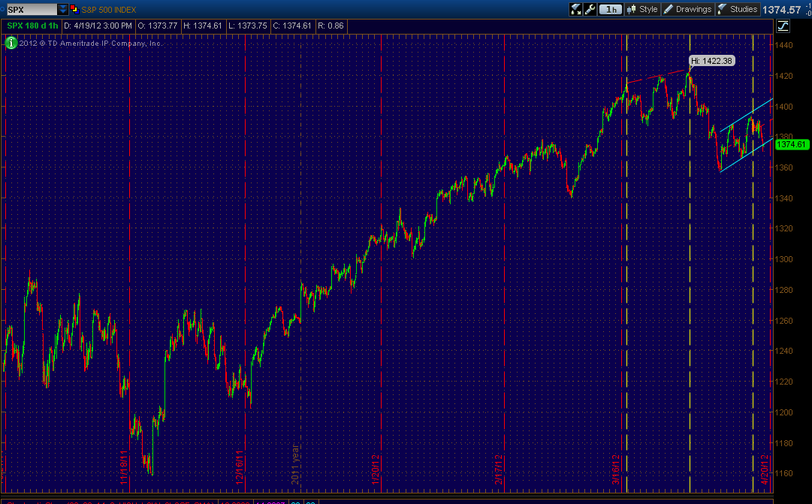Open the Drawings menu
Viewport: 812px width, 504px height.
click(688, 9)
